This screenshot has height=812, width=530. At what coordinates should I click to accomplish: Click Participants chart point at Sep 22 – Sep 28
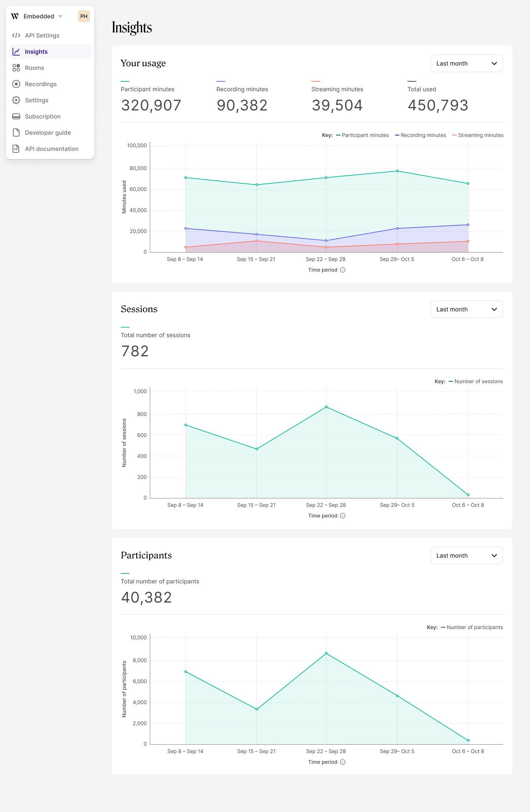[x=326, y=653]
